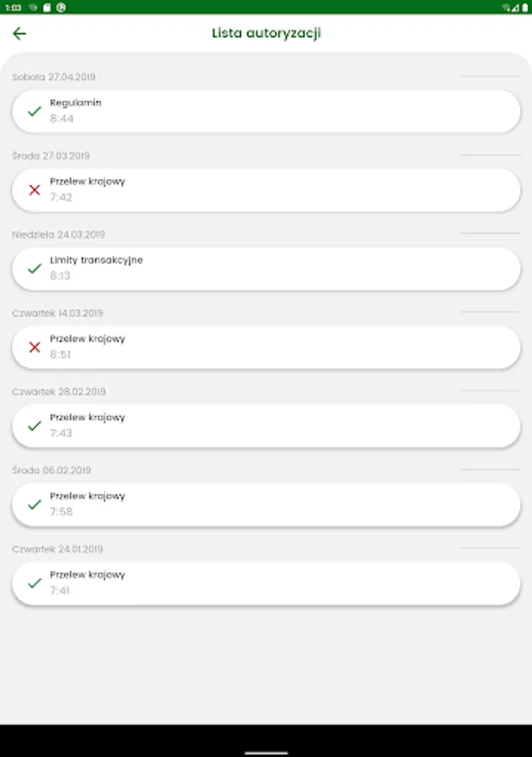This screenshot has width=532, height=757.
Task: Tap the checkmark on the 7:58 transfer
Action: point(34,505)
